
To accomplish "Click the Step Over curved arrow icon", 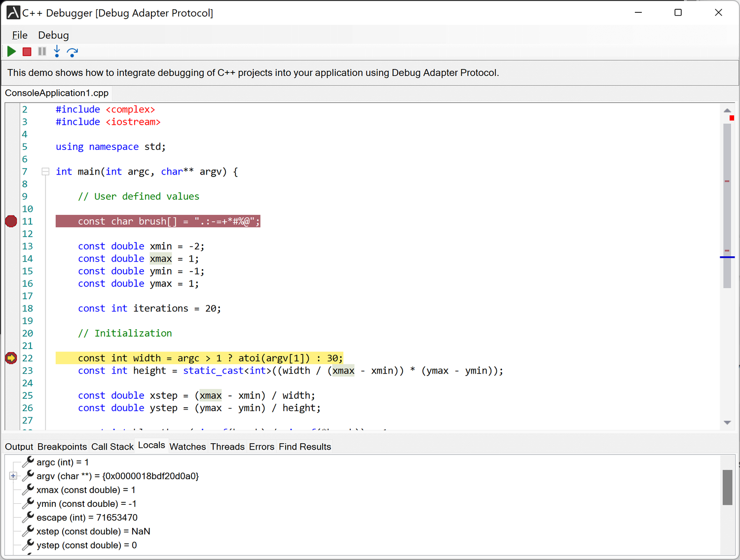I will coord(73,51).
